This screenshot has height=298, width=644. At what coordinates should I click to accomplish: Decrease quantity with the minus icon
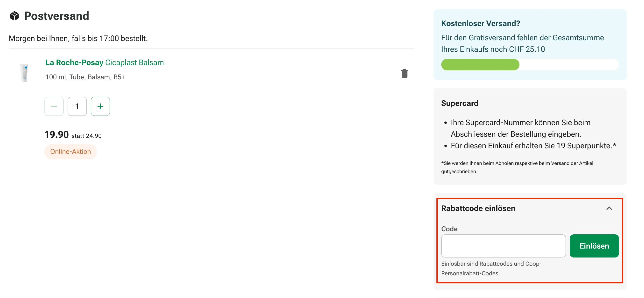click(x=54, y=106)
